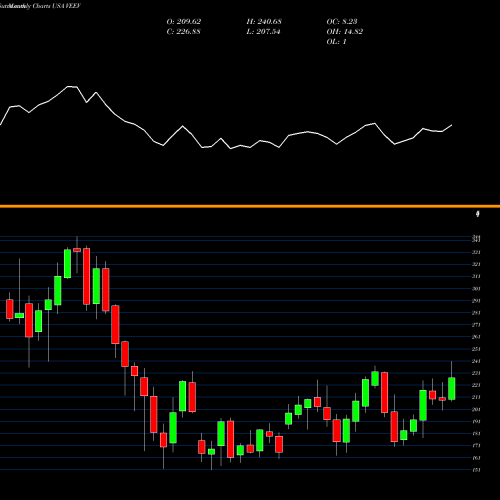Viewport: 500px width, 500px height.
Task: Click the first red candle at the chart start
Action: click(10, 309)
